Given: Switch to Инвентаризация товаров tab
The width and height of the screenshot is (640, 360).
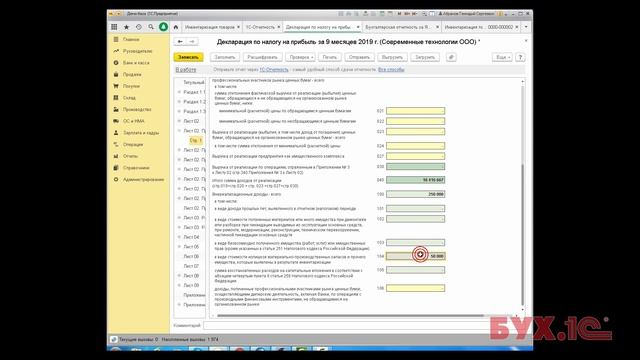Looking at the screenshot, I should coord(209,27).
